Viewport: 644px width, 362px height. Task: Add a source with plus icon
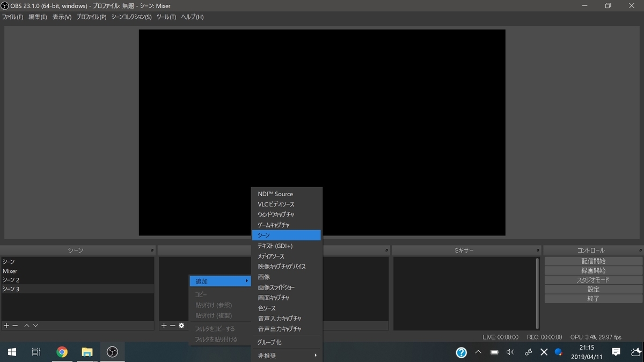(164, 326)
